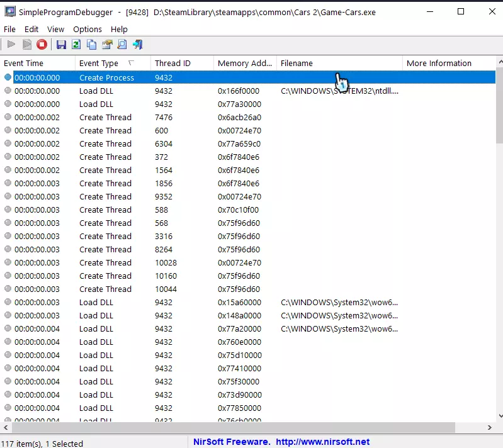Click the Exit door toolbar icon

(138, 44)
